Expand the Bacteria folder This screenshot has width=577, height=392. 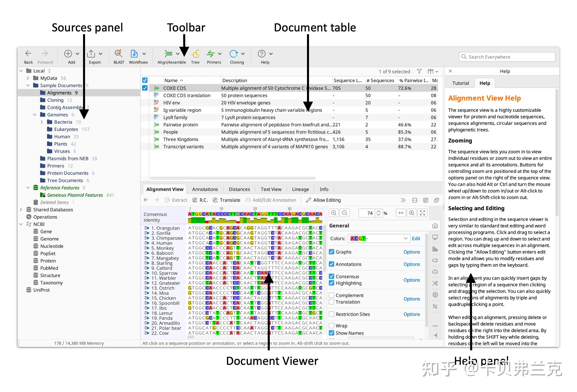click(x=42, y=122)
